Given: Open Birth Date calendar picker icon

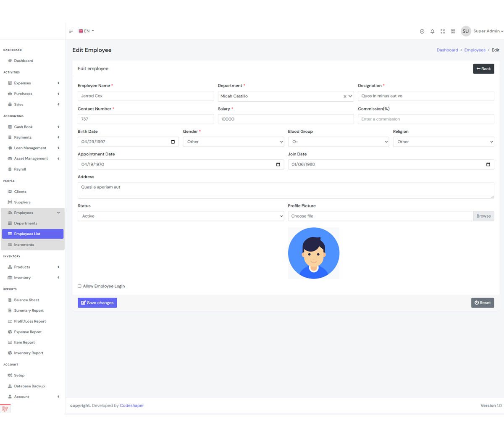Looking at the screenshot, I should (173, 142).
